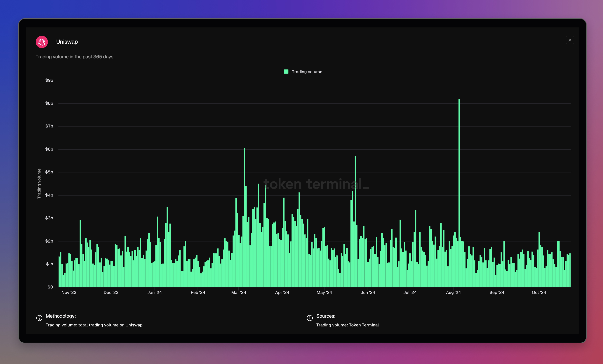
Task: Click the Aug '24 x-axis label
Action: 453,293
